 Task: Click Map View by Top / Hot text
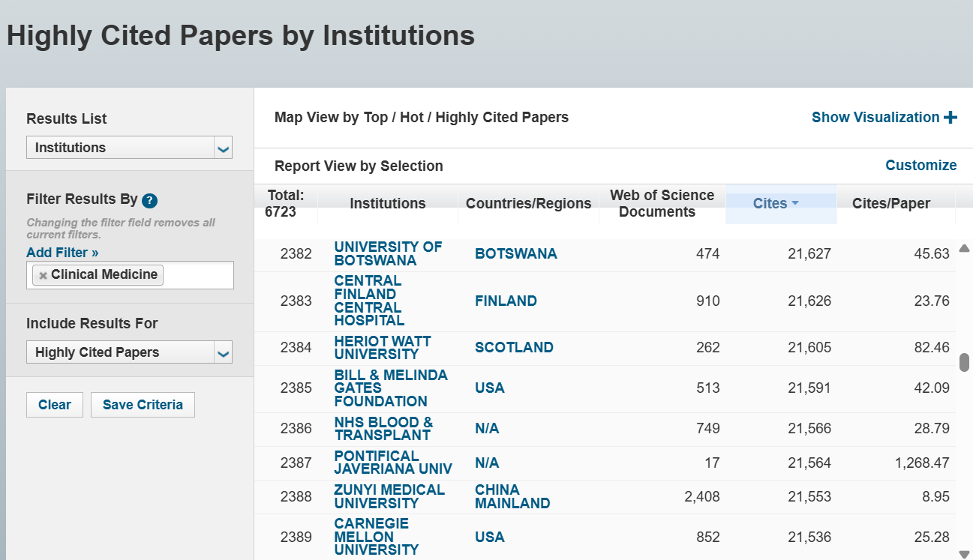click(x=422, y=117)
